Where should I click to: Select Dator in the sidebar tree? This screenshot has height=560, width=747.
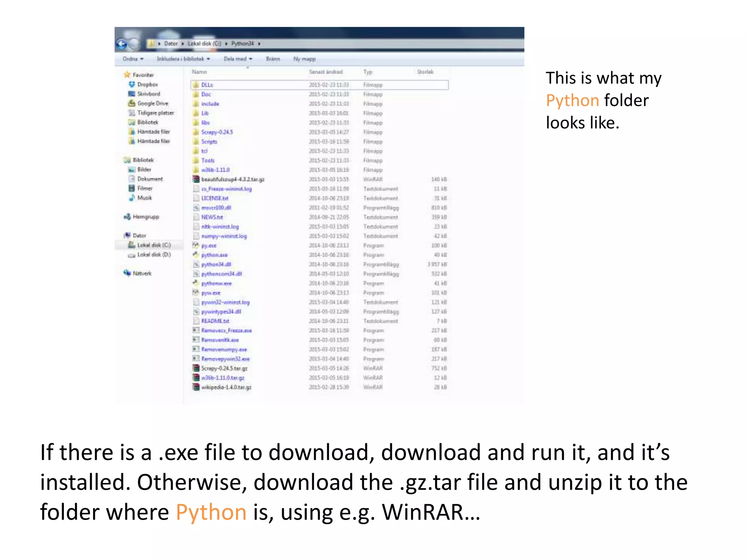coord(135,236)
